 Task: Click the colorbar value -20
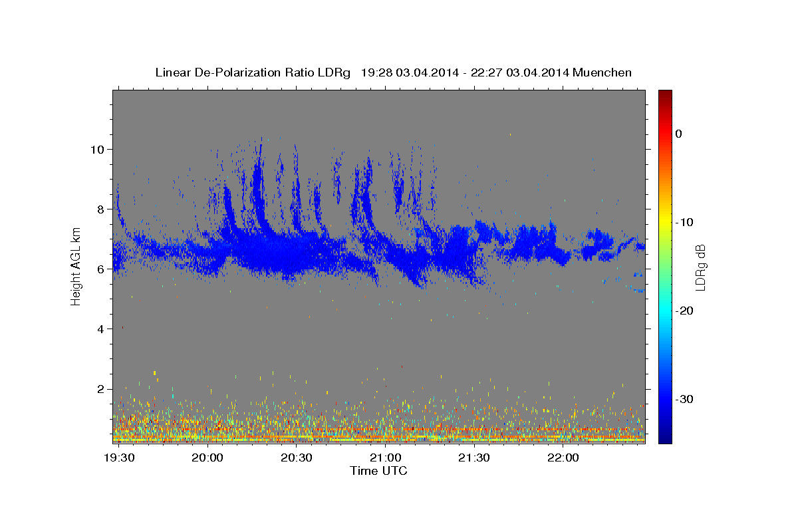[684, 311]
